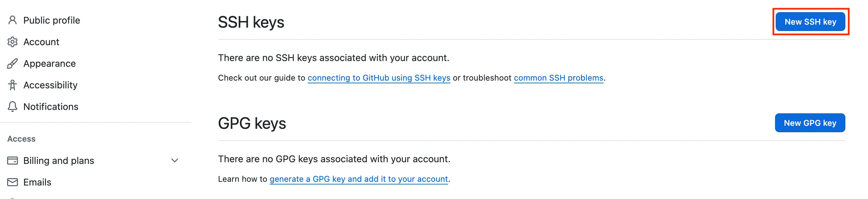Image resolution: width=868 pixels, height=199 pixels.
Task: Expand the Billing and plans chevron
Action: coord(175,161)
